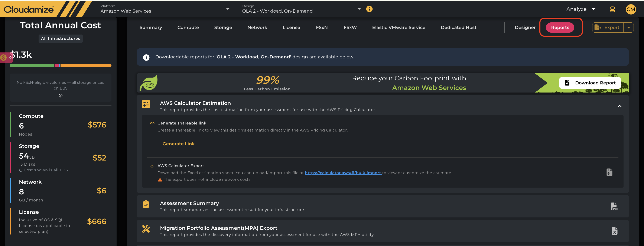
Task: Click the Cloudamize logo
Action: coord(29,10)
